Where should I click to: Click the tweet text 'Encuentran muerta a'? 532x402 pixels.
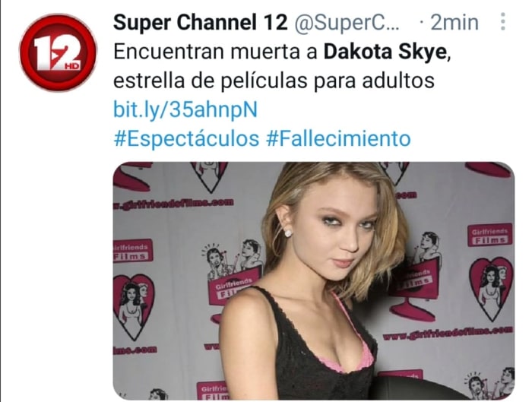215,52
